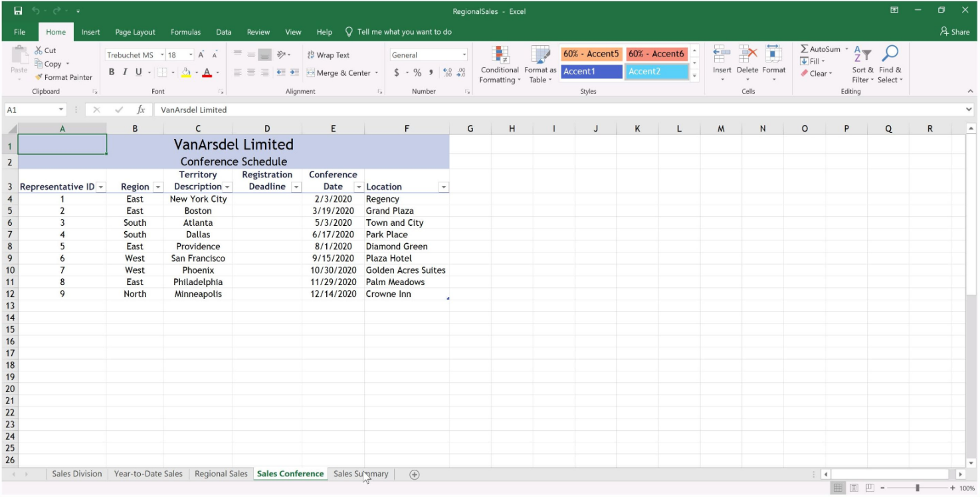Apply Comma Style number format
The width and height of the screenshot is (980, 497).
[x=431, y=72]
